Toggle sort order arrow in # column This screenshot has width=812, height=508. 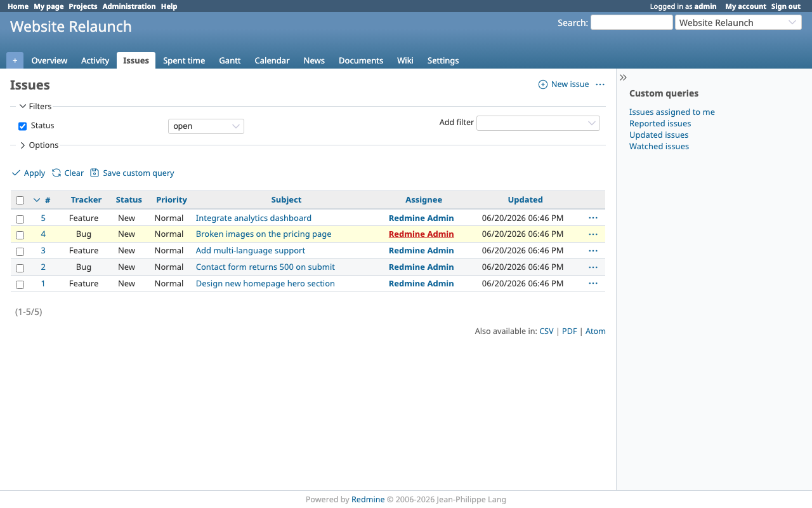click(37, 200)
